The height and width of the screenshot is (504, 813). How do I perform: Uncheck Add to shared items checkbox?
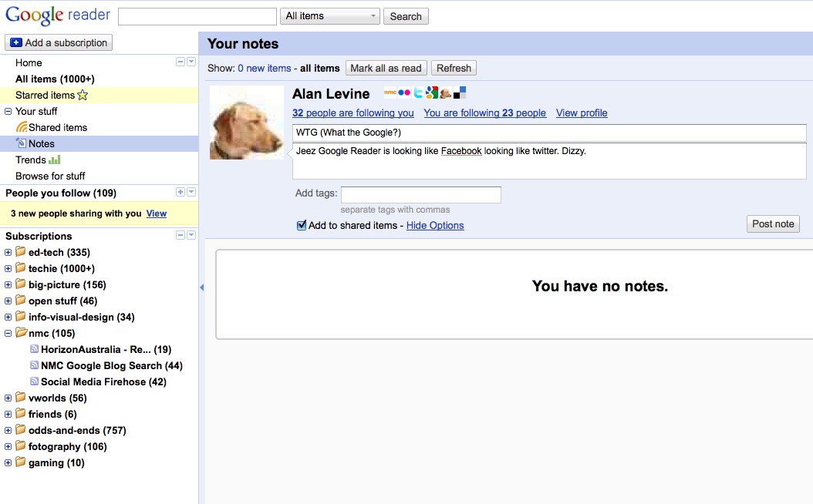[x=302, y=225]
